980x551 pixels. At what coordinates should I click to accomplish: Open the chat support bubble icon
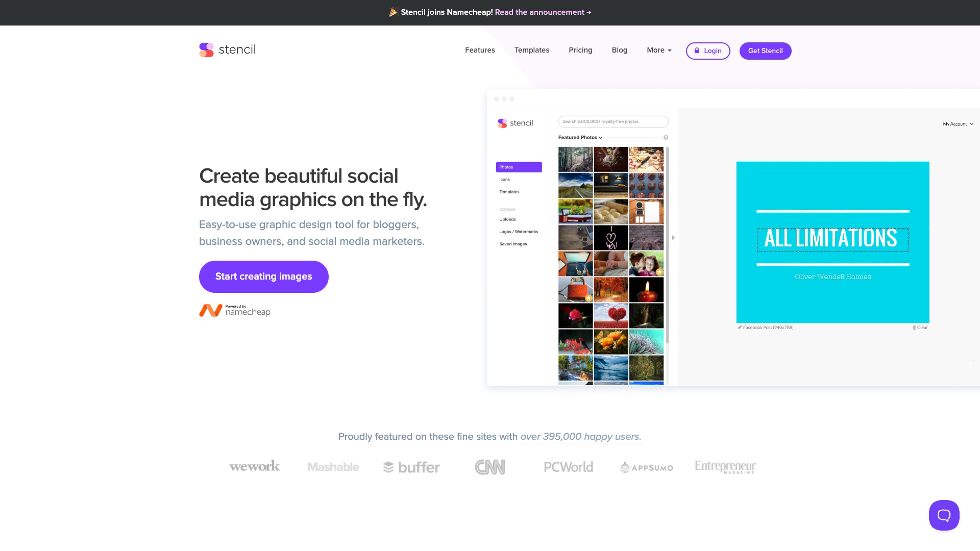click(944, 515)
